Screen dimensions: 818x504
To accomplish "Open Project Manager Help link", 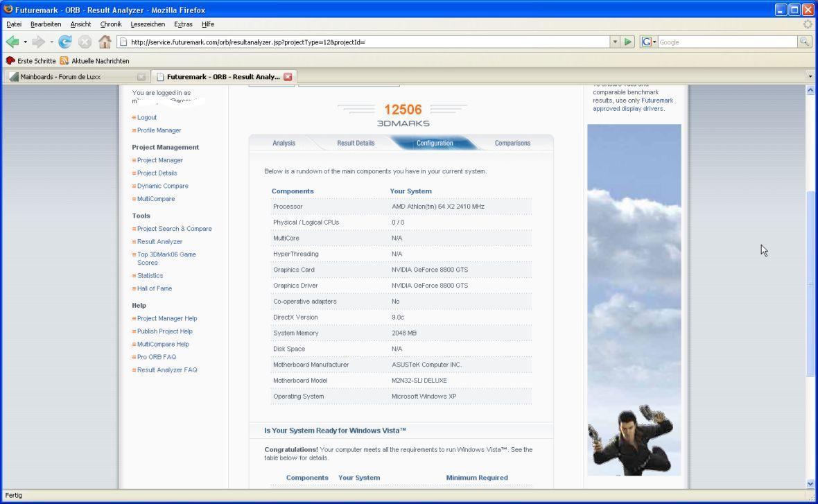I will tap(167, 318).
